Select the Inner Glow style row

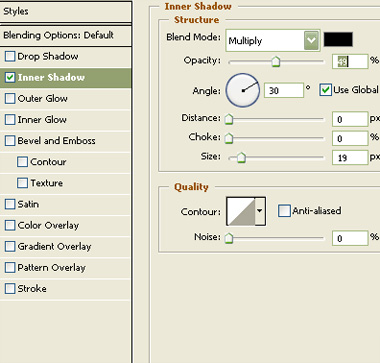click(66, 120)
